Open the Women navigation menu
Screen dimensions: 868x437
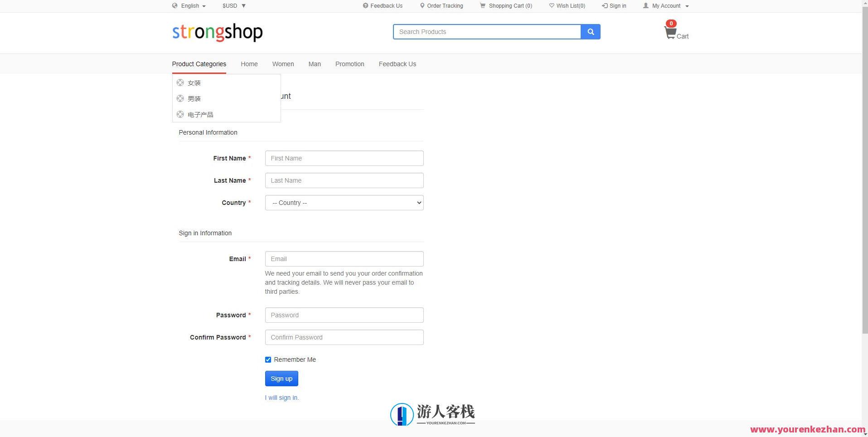pyautogui.click(x=283, y=64)
